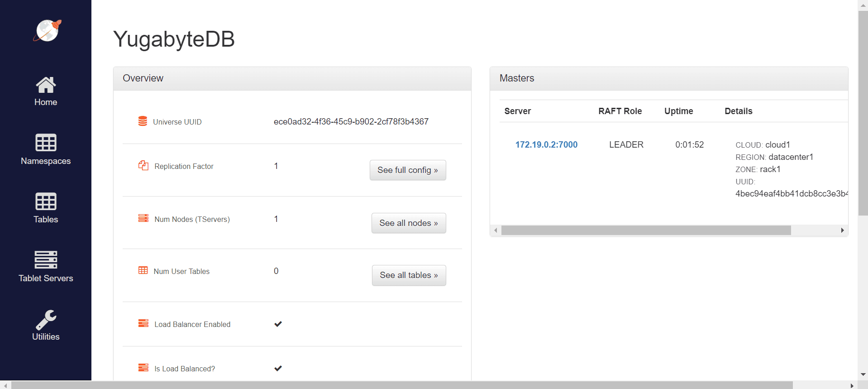Image resolution: width=868 pixels, height=389 pixels.
Task: Click the Num Nodes (TServers) label
Action: (x=192, y=219)
